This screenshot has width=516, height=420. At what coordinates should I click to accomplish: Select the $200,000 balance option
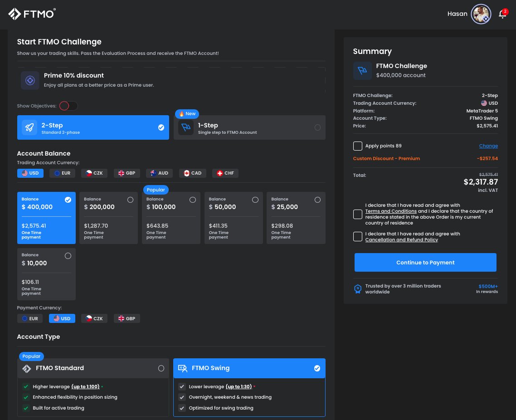tap(109, 218)
